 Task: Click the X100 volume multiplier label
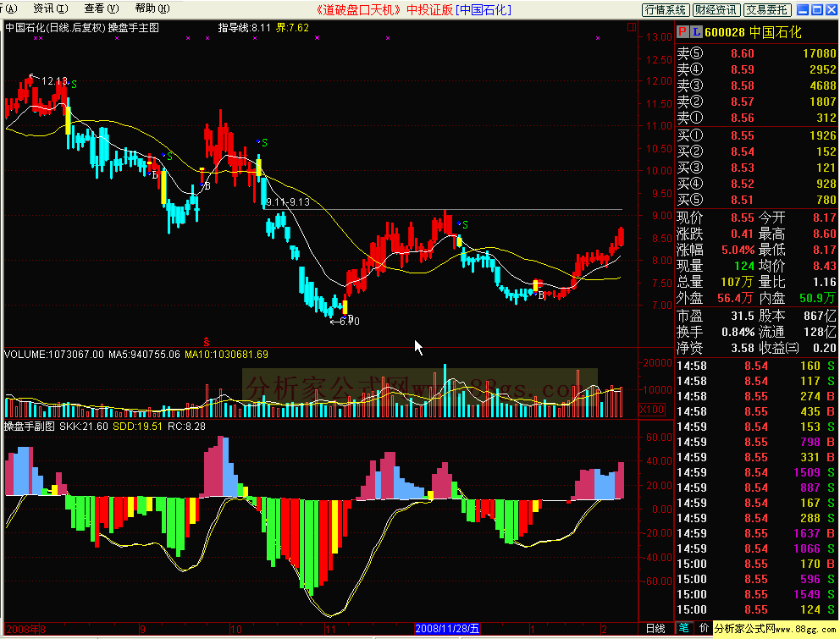[652, 410]
